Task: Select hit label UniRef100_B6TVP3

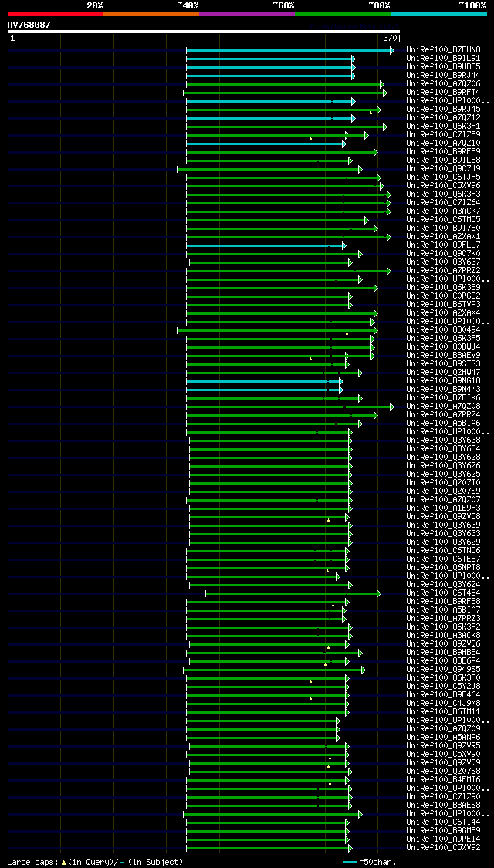Action: [x=443, y=305]
